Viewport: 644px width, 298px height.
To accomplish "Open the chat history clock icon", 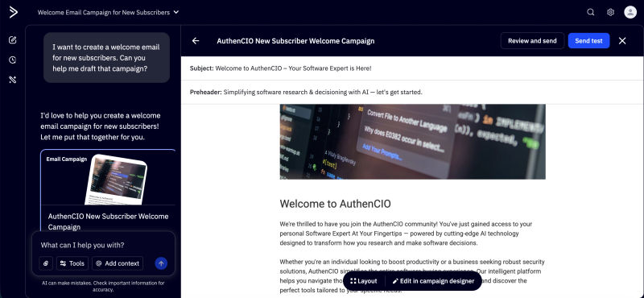I will pos(13,60).
